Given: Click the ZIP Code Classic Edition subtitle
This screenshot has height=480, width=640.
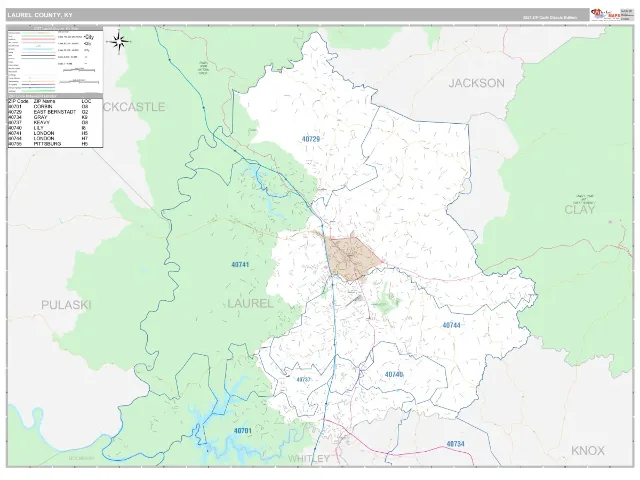Looking at the screenshot, I should coord(550,18).
